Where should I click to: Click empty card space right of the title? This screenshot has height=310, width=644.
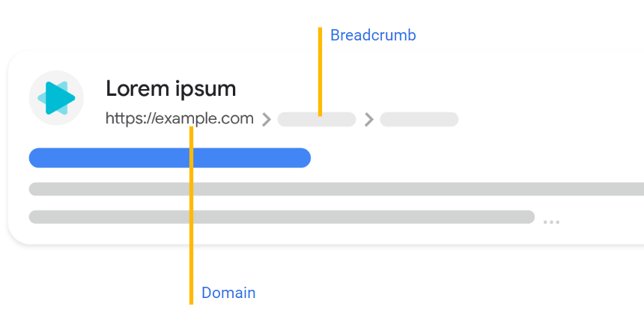point(449,88)
